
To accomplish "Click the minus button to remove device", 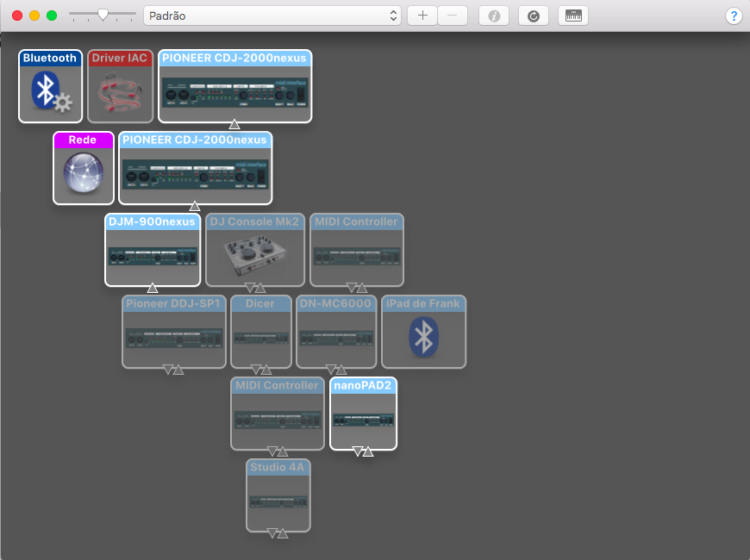I will pos(453,16).
